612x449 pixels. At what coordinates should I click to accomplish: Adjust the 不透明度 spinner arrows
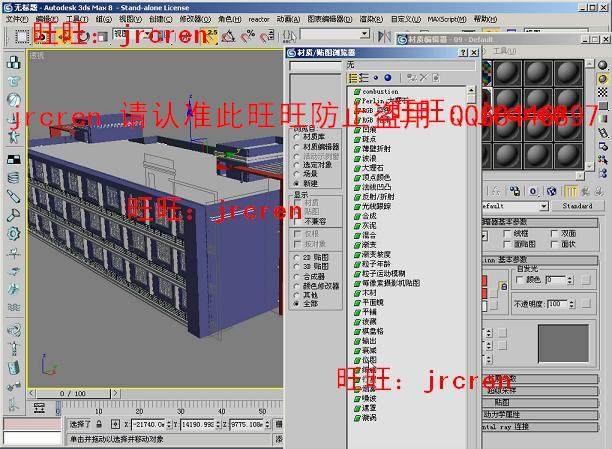(571, 304)
